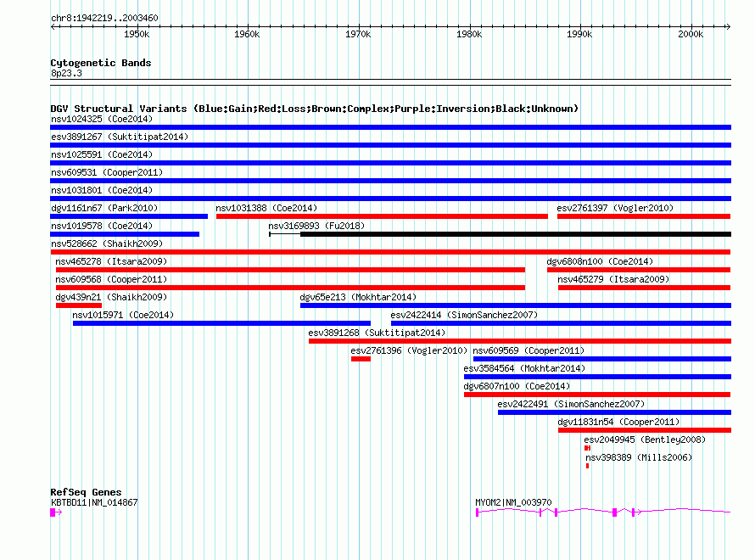Viewport: 755px width, 560px height.
Task: Click the 8p23.3 cytogenetic band label
Action: 66,73
